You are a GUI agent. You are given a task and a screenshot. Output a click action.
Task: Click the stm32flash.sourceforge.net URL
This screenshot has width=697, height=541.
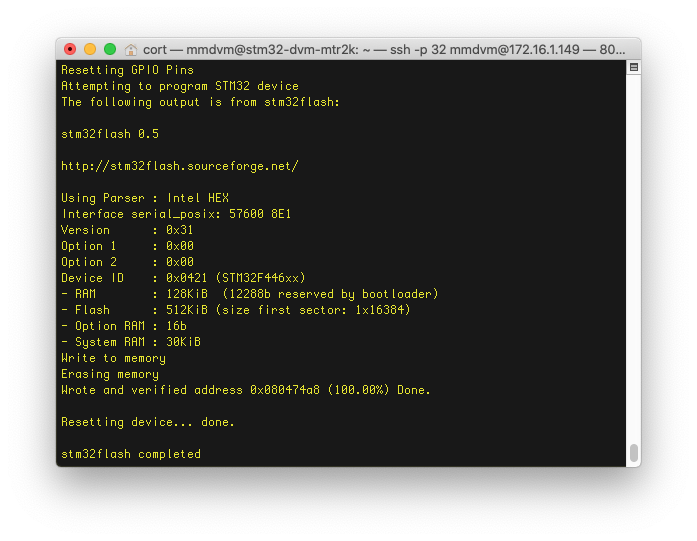(180, 166)
